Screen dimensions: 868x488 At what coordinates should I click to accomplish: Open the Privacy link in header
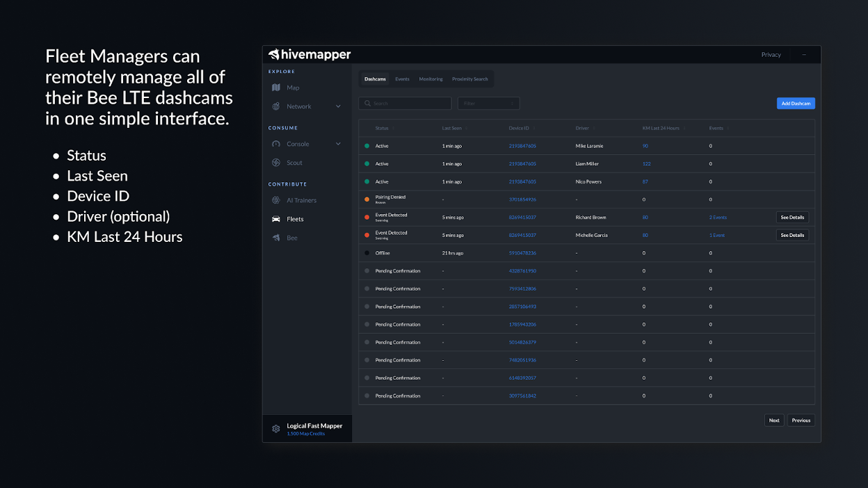coord(771,55)
